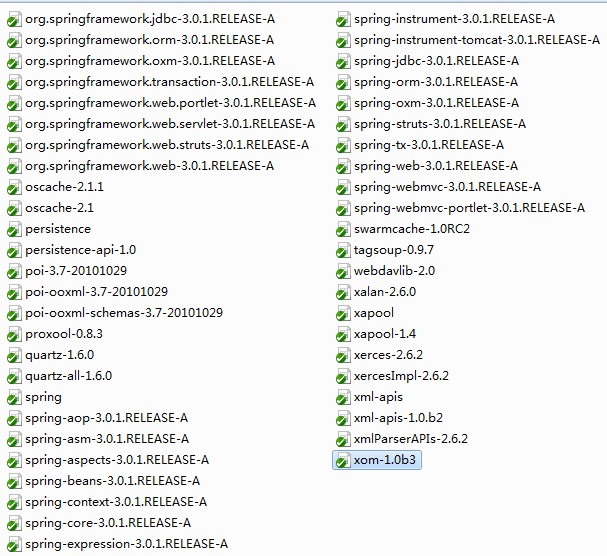Click the xml-apis file name without version

point(378,397)
